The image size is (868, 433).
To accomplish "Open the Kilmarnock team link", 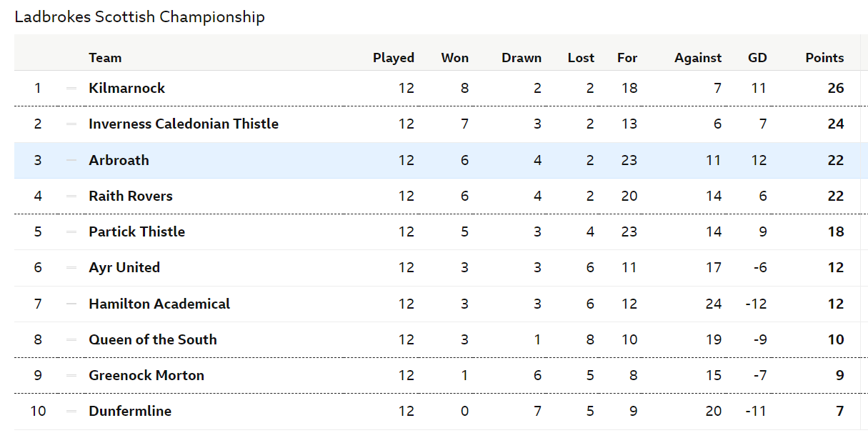I will click(127, 89).
